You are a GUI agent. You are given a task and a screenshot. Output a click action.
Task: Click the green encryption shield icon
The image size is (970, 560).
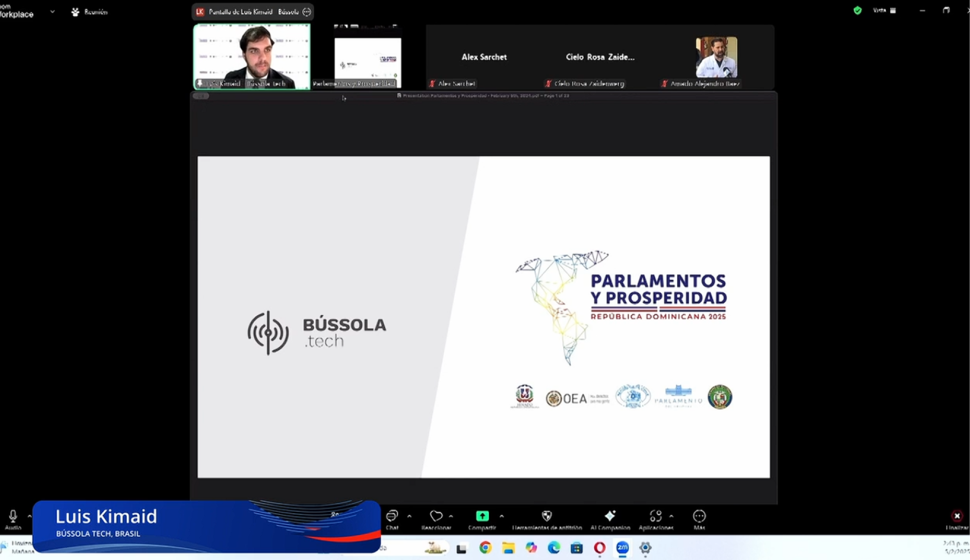pyautogui.click(x=857, y=10)
